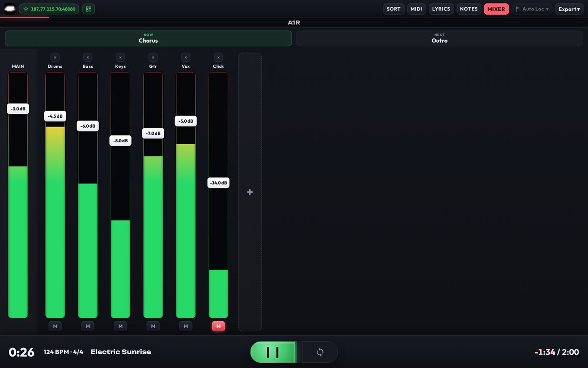Select the NOW Chorus section
This screenshot has width=588, height=368.
148,38
